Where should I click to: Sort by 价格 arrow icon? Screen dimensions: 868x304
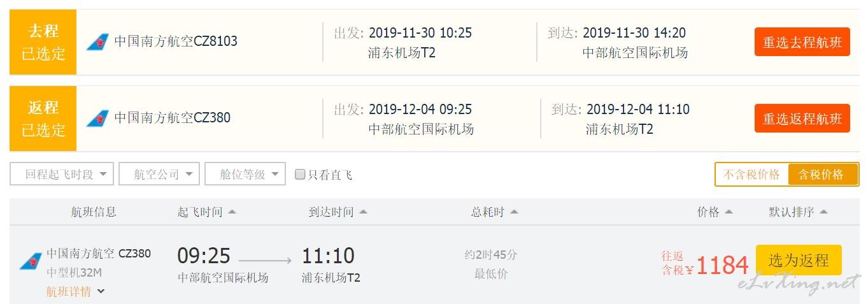point(729,212)
